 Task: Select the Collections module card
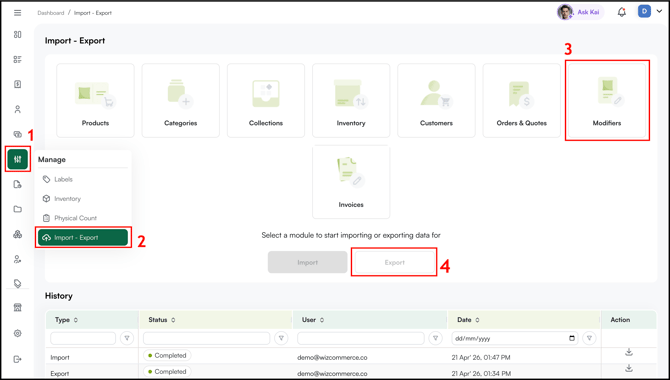click(266, 100)
